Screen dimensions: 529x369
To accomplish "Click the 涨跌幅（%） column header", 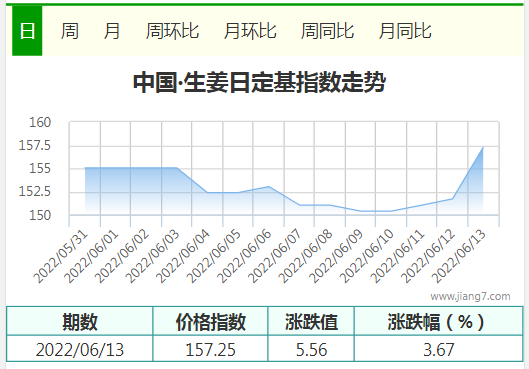I will pyautogui.click(x=439, y=321).
